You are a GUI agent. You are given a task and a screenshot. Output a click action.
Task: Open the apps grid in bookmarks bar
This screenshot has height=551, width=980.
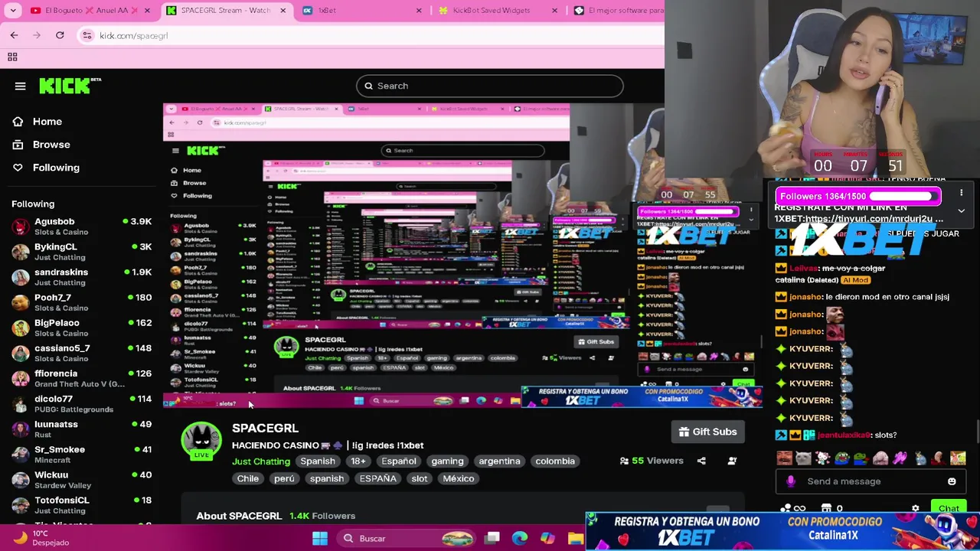tap(12, 57)
